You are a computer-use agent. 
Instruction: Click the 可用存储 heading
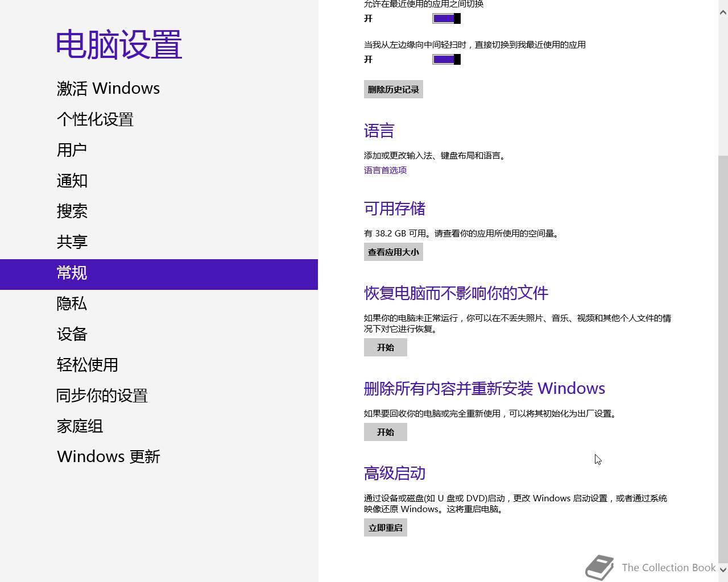[395, 209]
